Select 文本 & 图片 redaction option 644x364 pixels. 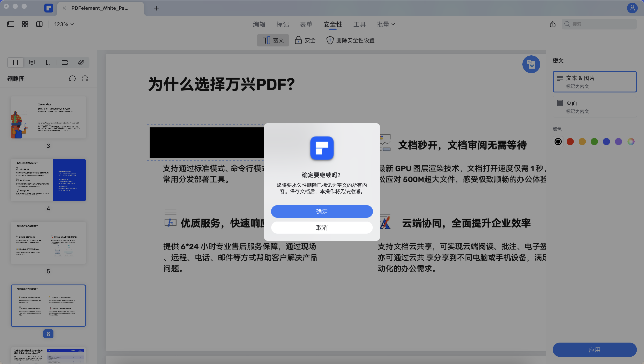click(595, 82)
